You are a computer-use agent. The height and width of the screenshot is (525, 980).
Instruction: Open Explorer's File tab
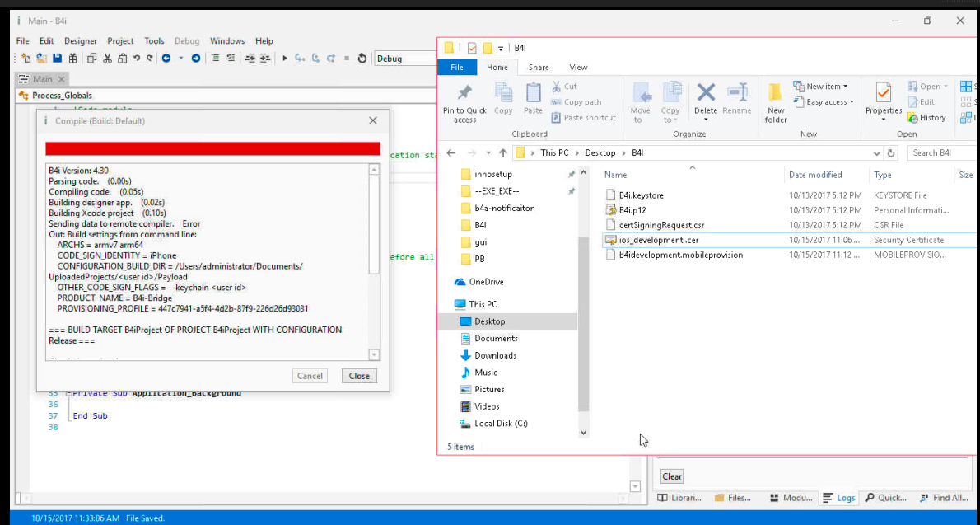click(x=457, y=67)
